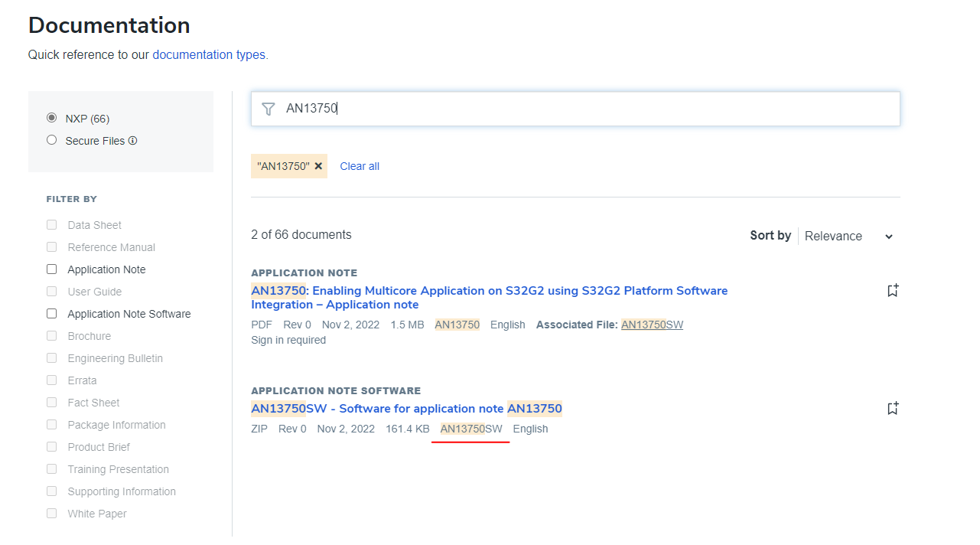This screenshot has width=980, height=545.
Task: Check the Application Note filter
Action: [x=52, y=269]
